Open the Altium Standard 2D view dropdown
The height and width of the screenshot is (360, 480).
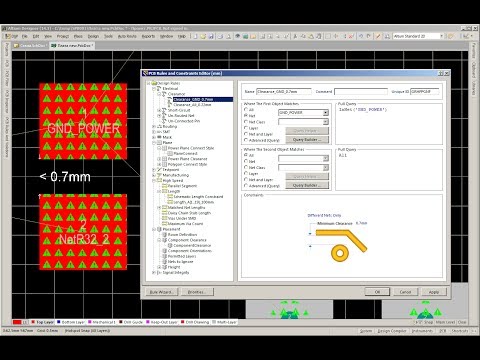442,36
